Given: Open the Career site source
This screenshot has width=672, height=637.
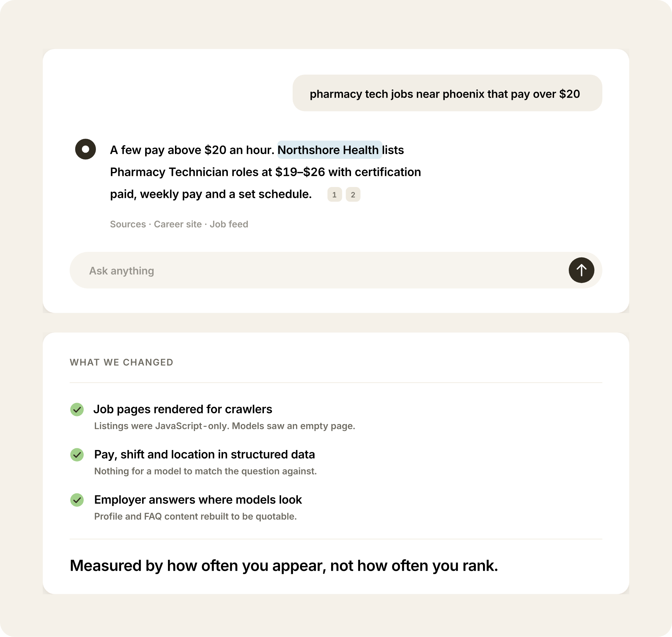Looking at the screenshot, I should pos(178,224).
